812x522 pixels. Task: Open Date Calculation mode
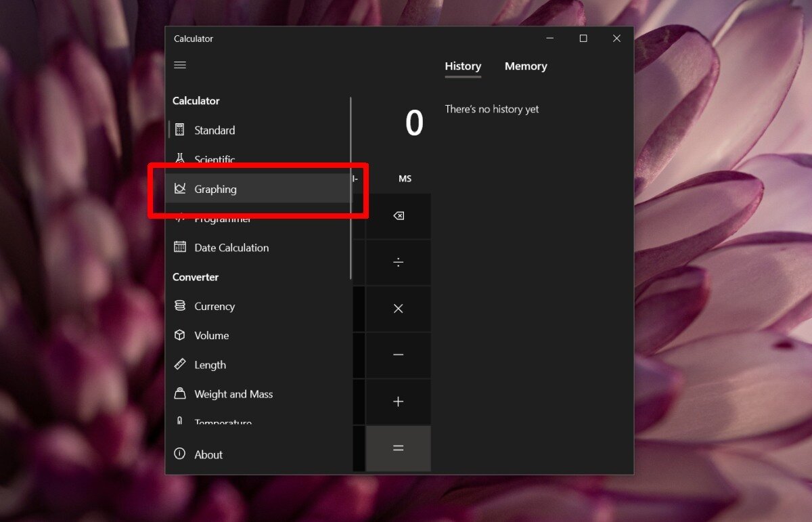point(231,247)
